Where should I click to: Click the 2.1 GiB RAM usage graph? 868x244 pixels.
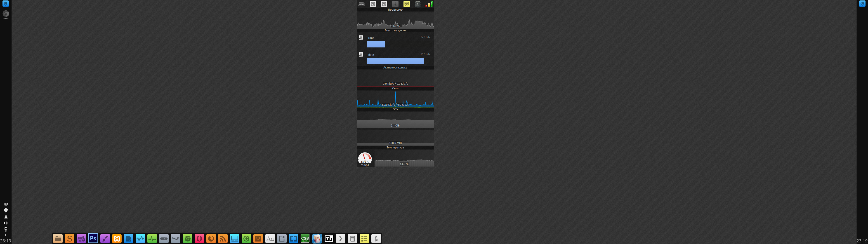point(395,120)
